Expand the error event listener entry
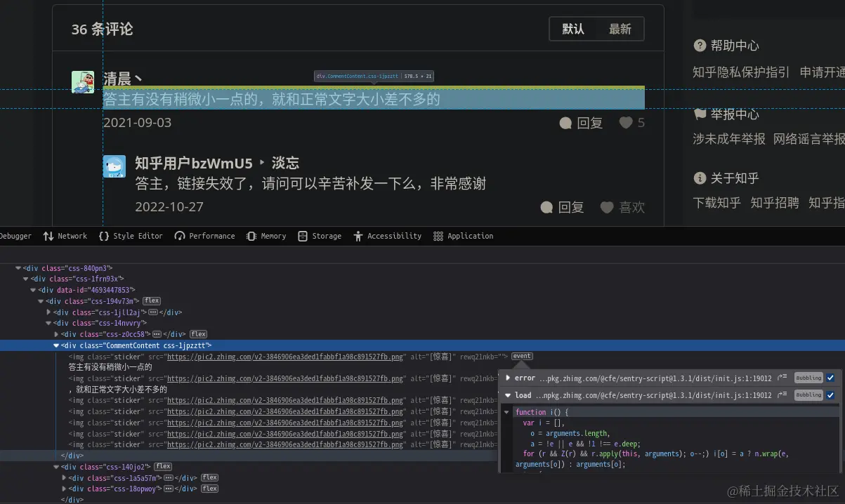The height and width of the screenshot is (504, 845). pos(507,378)
